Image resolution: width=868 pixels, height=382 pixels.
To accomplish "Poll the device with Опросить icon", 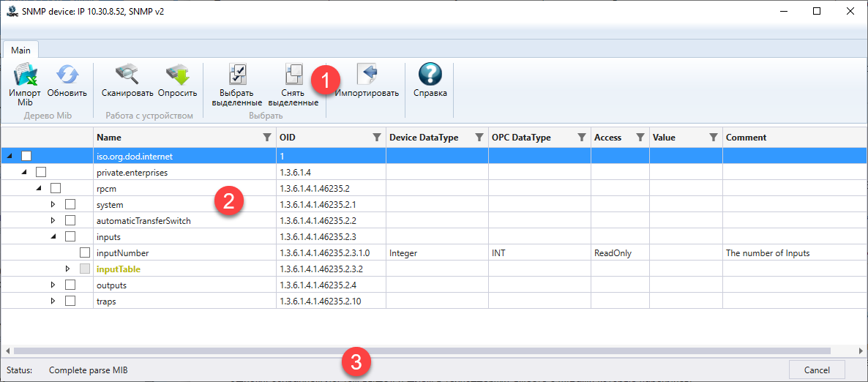I will tap(177, 75).
